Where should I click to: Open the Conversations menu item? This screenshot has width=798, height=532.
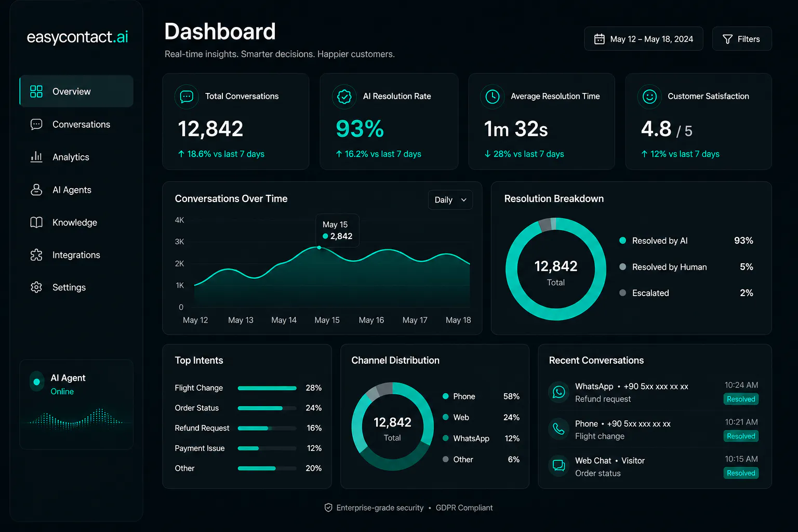[x=76, y=124]
